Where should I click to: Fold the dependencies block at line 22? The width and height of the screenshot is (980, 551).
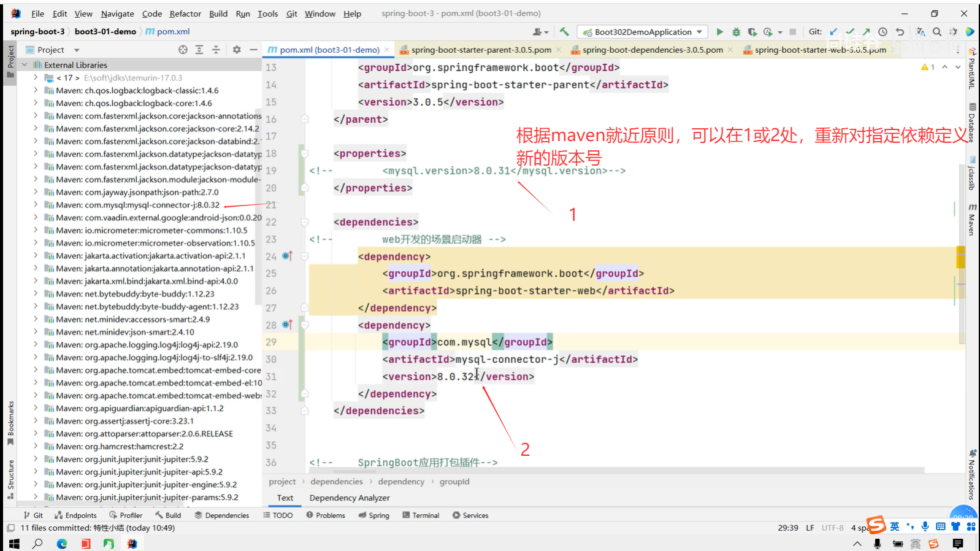click(305, 222)
